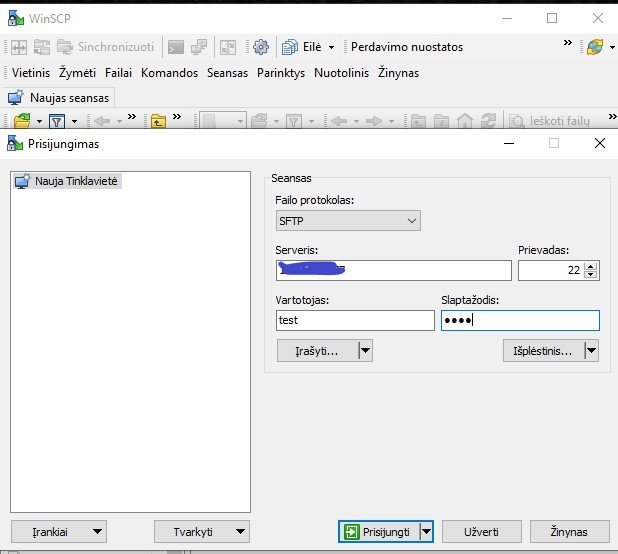Open the globe update icon dropdown arrow
618x554 pixels.
[x=612, y=47]
